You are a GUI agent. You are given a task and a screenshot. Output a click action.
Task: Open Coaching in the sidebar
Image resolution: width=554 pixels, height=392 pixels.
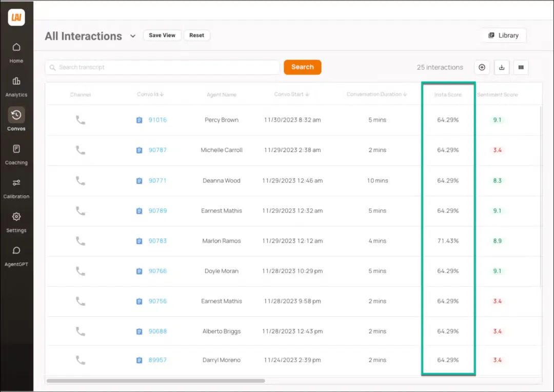tap(16, 155)
